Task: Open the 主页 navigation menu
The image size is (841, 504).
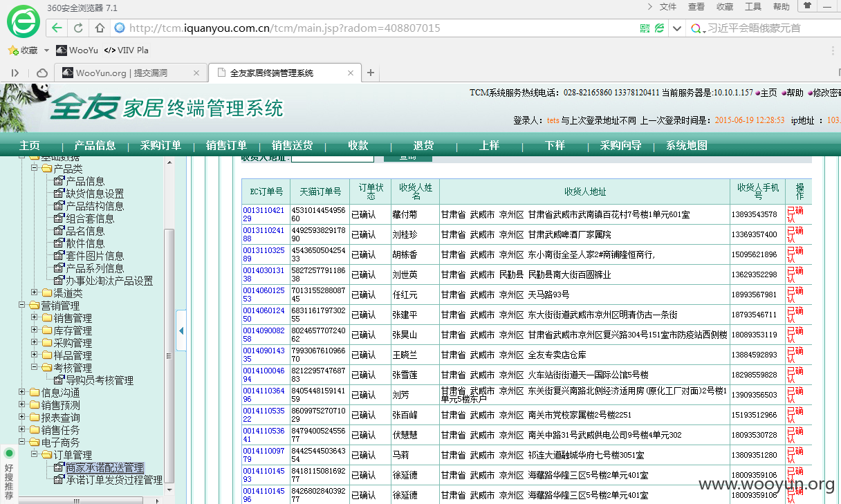Action: 30,145
